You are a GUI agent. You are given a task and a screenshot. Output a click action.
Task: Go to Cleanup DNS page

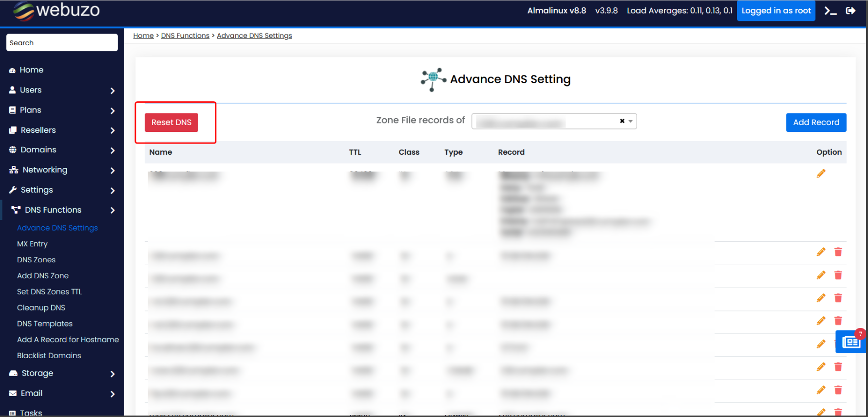pos(41,308)
